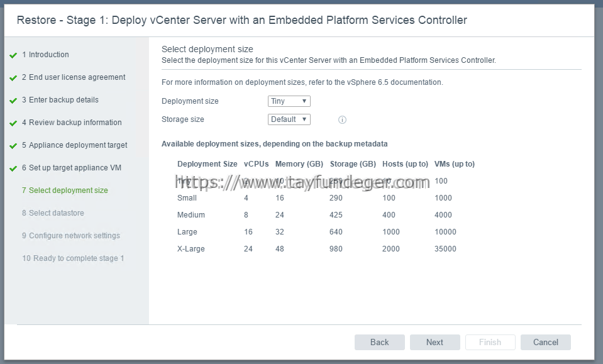Click the 100 VMs value in Tiny row
603x364 pixels.
coord(441,181)
